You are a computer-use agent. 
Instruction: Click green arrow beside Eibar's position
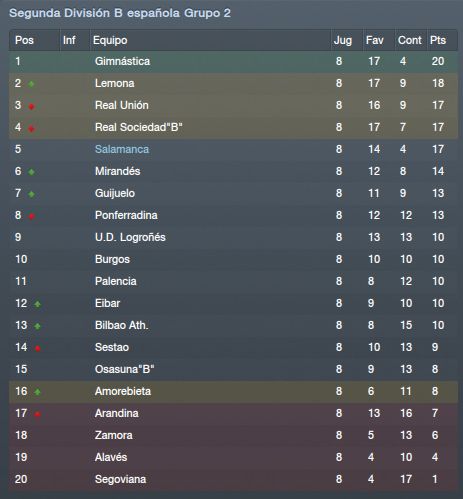point(37,304)
